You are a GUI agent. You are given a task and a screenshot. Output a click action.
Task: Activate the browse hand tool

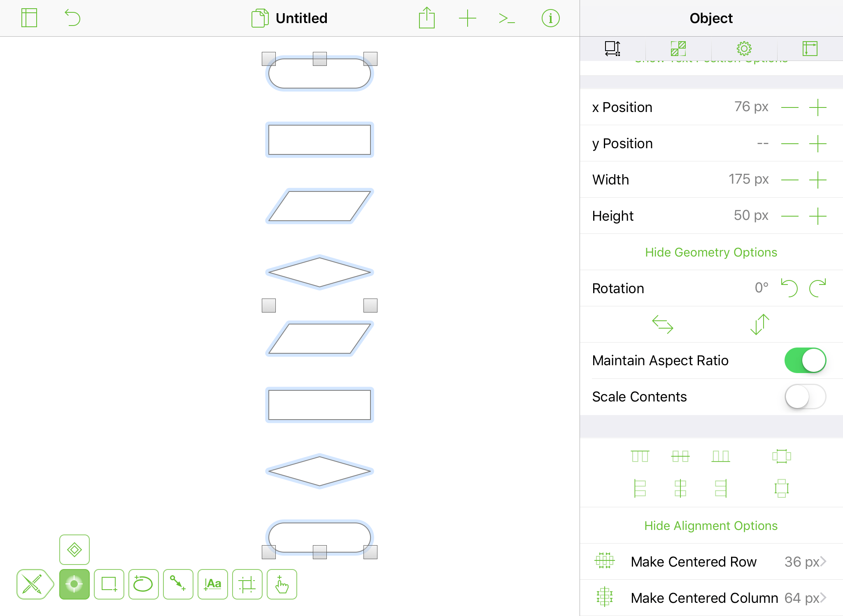coord(282,584)
